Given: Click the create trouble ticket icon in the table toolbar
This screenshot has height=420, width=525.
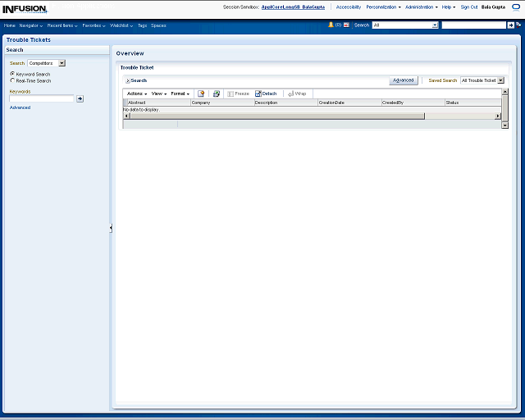Looking at the screenshot, I should pos(201,94).
